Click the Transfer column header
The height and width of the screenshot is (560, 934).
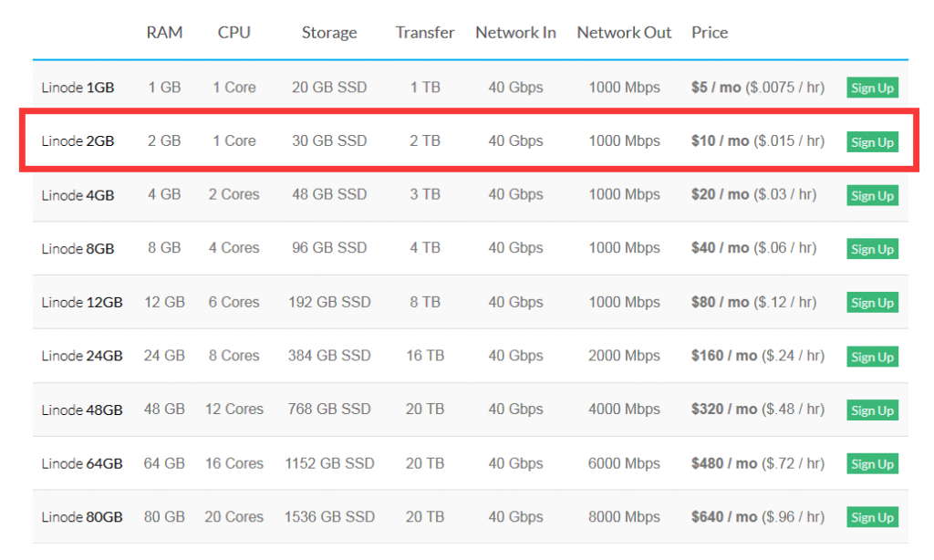[x=425, y=32]
